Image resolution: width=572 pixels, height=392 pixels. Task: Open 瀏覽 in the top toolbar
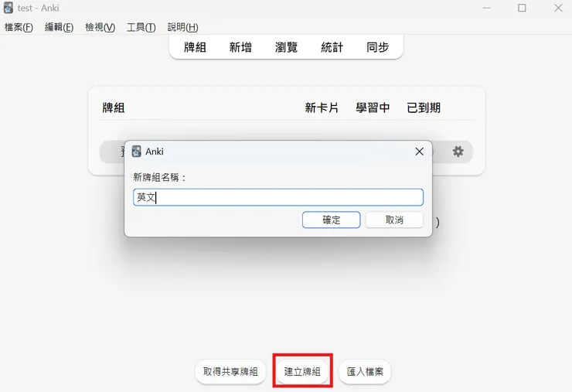coord(286,47)
